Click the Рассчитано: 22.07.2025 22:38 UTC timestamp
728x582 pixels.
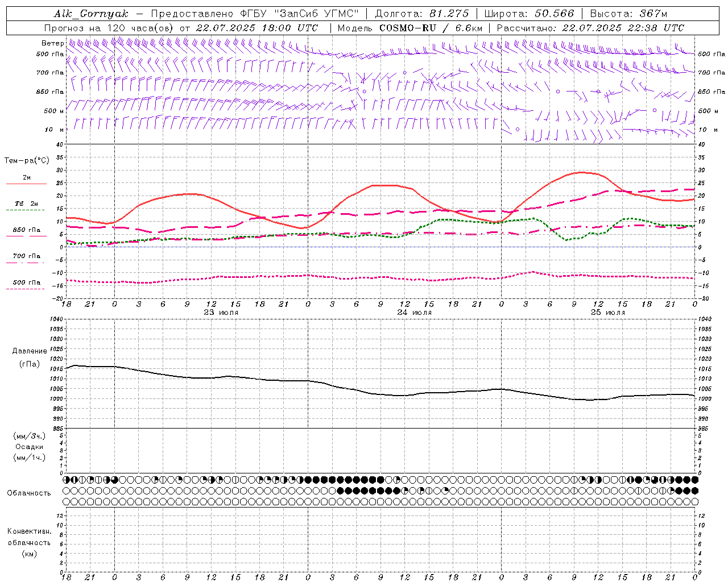(590, 28)
